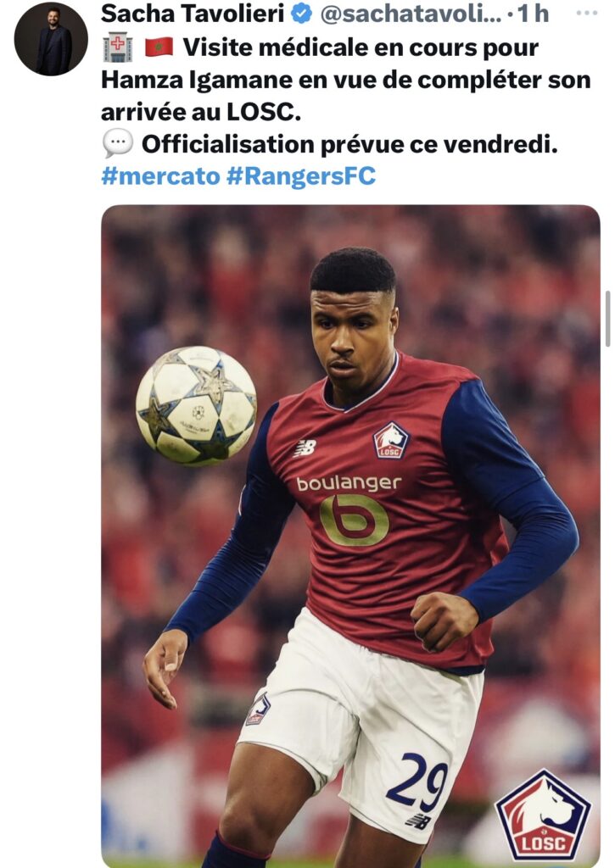Click the Officialisation prévue ce vendredi line

pyautogui.click(x=349, y=144)
